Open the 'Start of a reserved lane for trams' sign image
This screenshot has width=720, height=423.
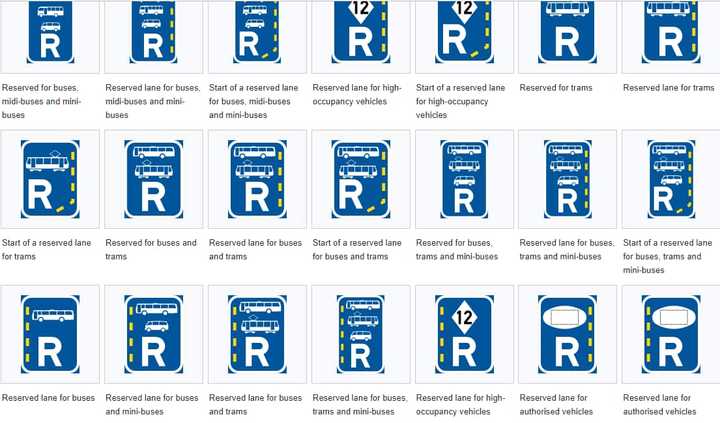pyautogui.click(x=49, y=179)
